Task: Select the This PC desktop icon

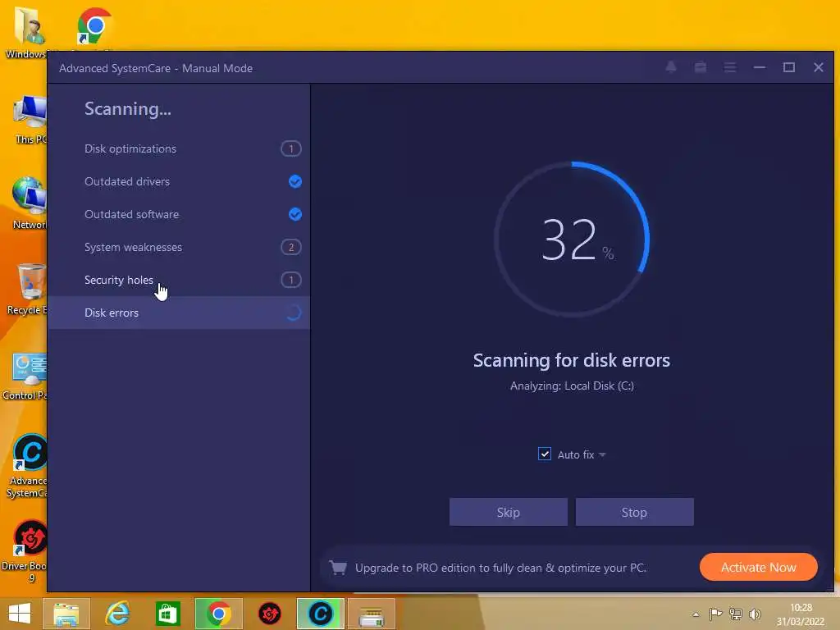Action: (30, 119)
